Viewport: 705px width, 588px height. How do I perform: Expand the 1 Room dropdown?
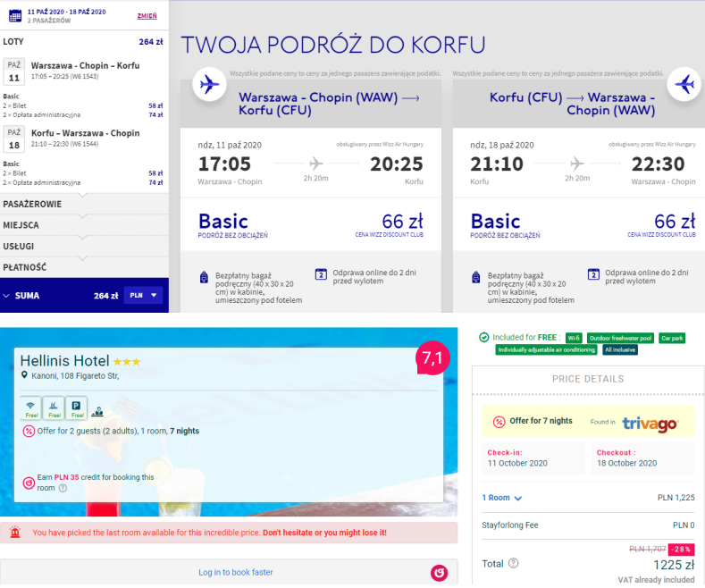pyautogui.click(x=502, y=498)
